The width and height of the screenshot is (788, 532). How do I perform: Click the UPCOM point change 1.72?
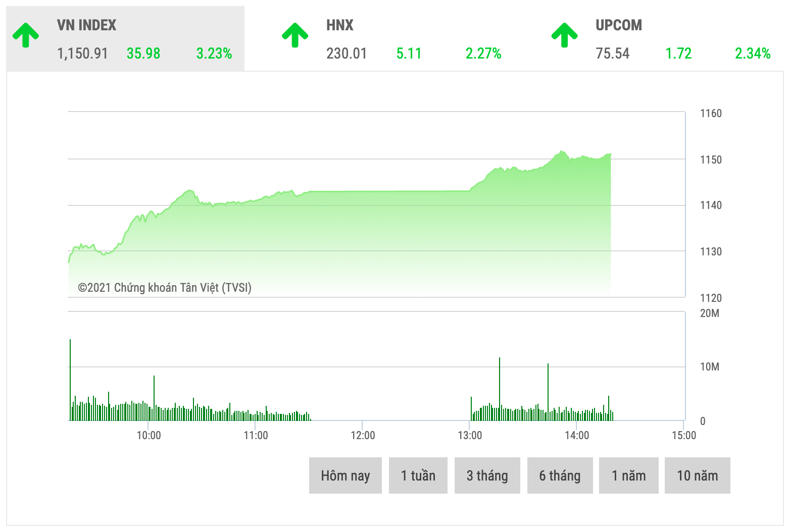678,54
